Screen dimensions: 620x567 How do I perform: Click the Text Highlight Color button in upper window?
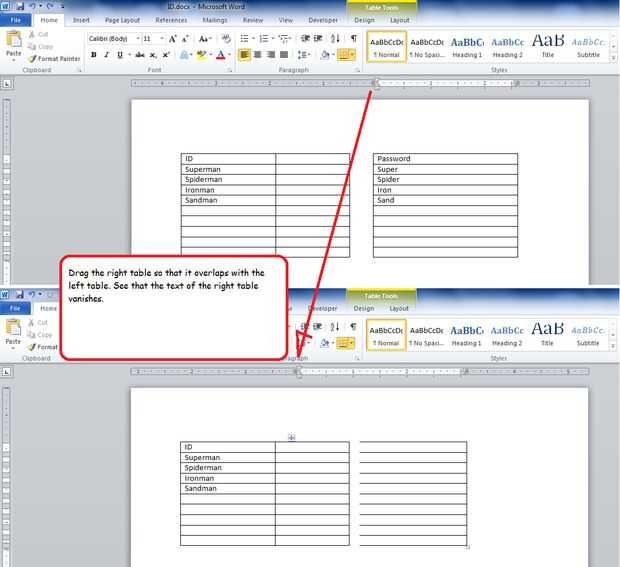coord(202,55)
